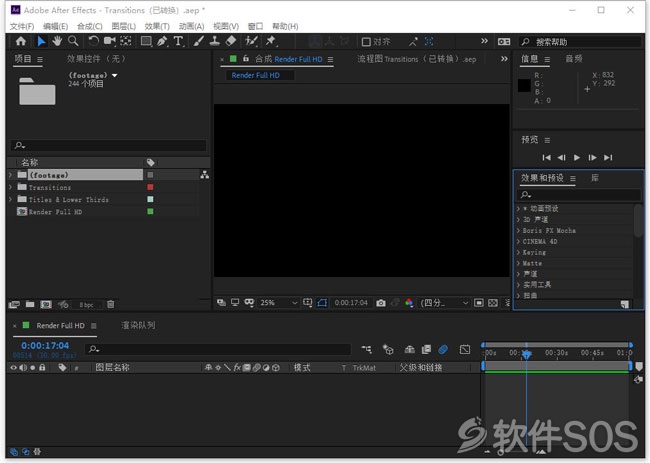Switch to the 渲染队列 tab
The image size is (650, 463).
[x=138, y=325]
